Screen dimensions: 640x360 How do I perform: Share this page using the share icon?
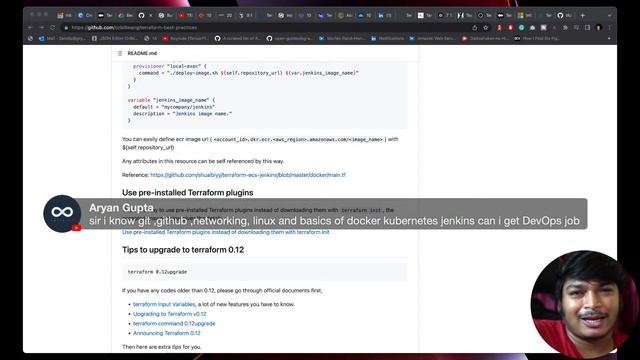pos(475,28)
